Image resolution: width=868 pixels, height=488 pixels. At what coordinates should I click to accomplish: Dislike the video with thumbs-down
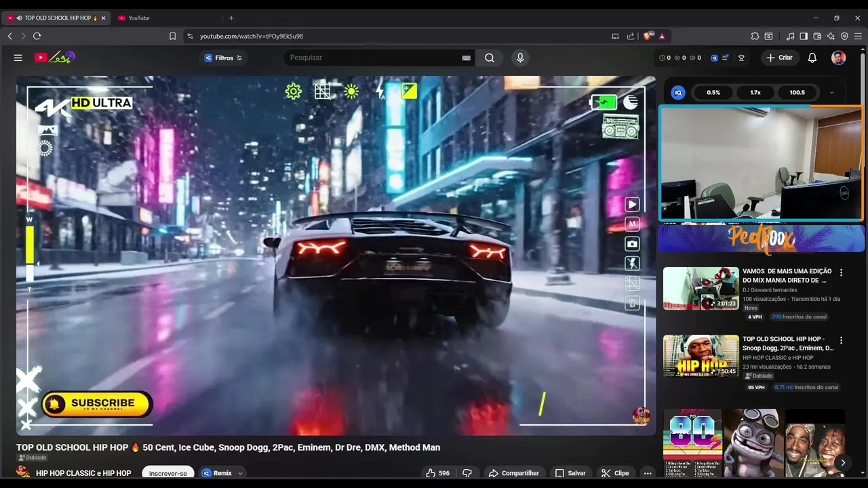pyautogui.click(x=467, y=473)
